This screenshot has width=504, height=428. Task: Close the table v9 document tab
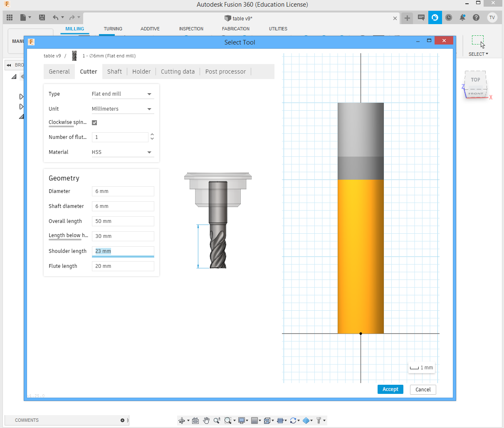[x=395, y=18]
